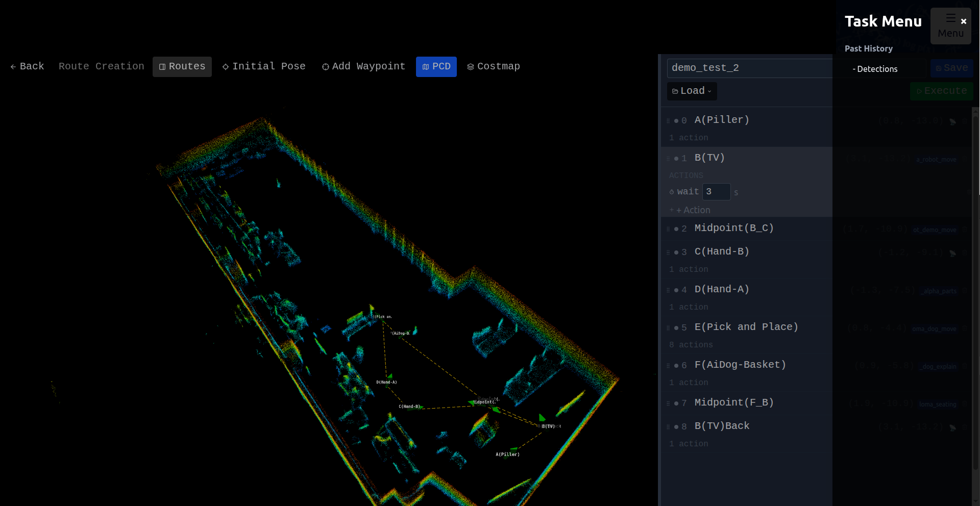Viewport: 980px width, 506px height.
Task: Expand the '1 action' line under D(Hand-A)
Action: (689, 307)
